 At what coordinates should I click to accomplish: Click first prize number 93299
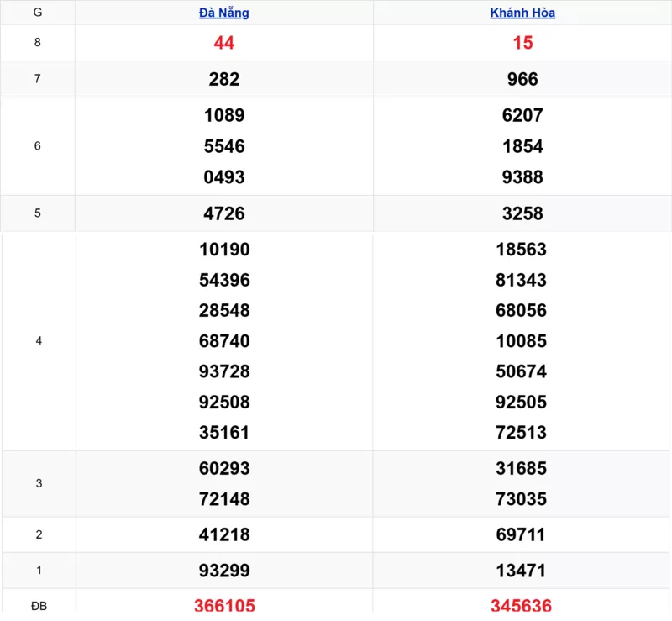tap(224, 571)
